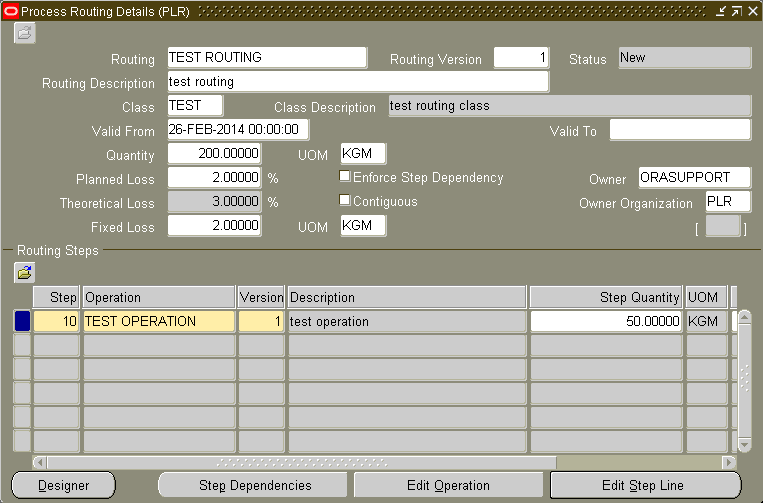Open the Designer button
The width and height of the screenshot is (763, 503).
pyautogui.click(x=63, y=485)
